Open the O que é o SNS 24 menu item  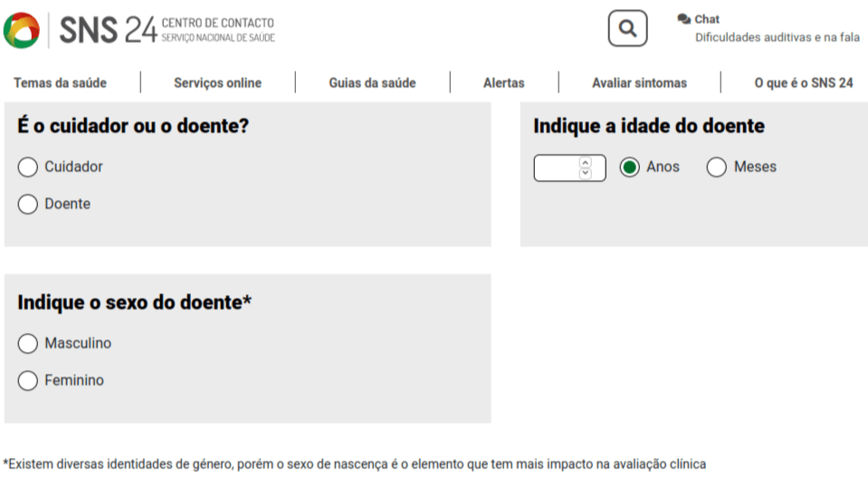pos(804,83)
